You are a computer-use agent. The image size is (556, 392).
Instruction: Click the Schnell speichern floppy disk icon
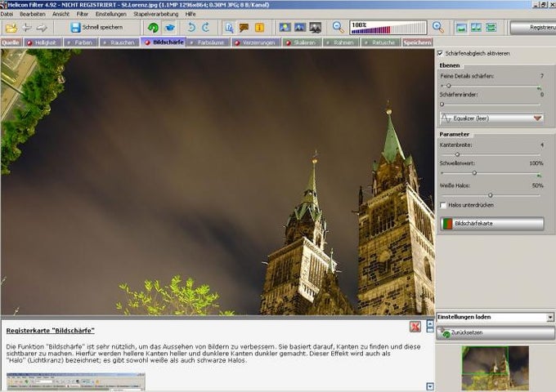(75, 27)
